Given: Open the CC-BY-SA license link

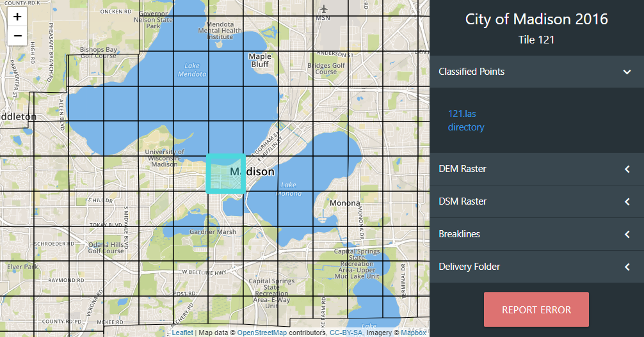Looking at the screenshot, I should click(x=346, y=333).
